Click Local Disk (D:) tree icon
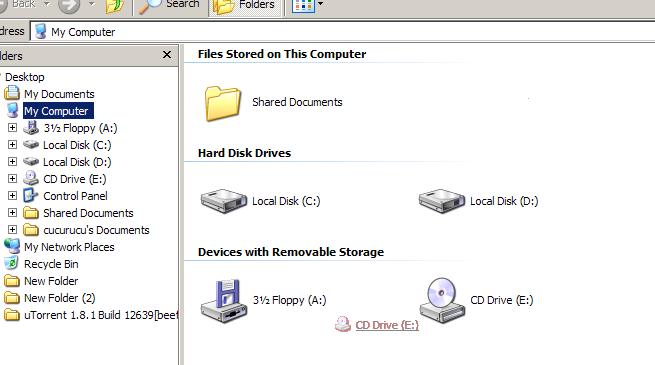Viewport: 655px width, 365px height. click(x=31, y=162)
